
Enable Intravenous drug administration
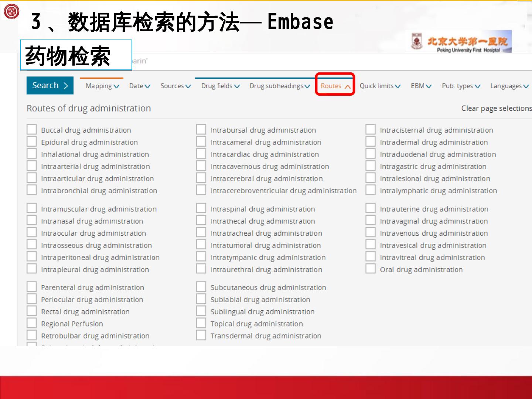click(x=371, y=233)
